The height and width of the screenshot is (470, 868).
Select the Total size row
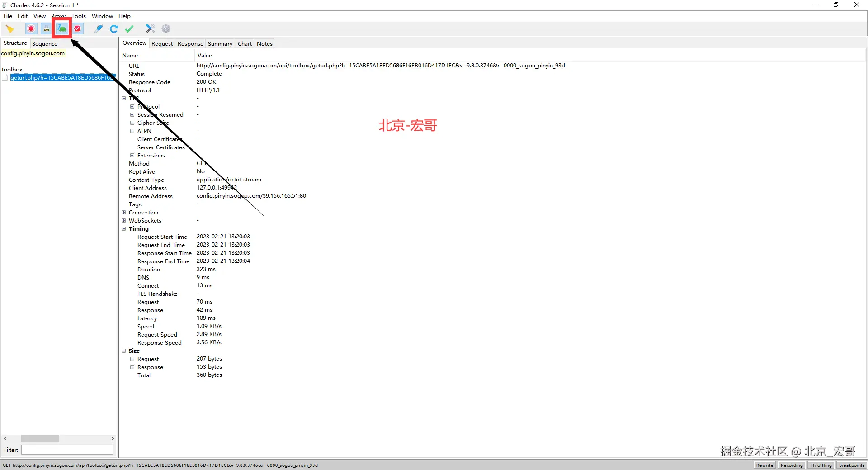493,375
